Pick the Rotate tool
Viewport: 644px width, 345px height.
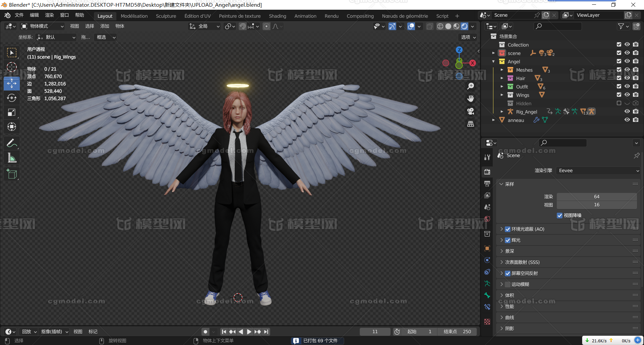[x=12, y=98]
